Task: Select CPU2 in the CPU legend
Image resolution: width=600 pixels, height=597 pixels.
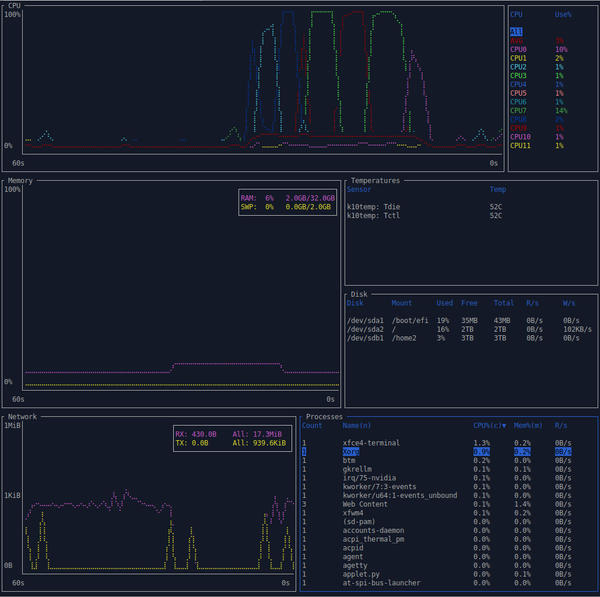Action: pos(537,67)
